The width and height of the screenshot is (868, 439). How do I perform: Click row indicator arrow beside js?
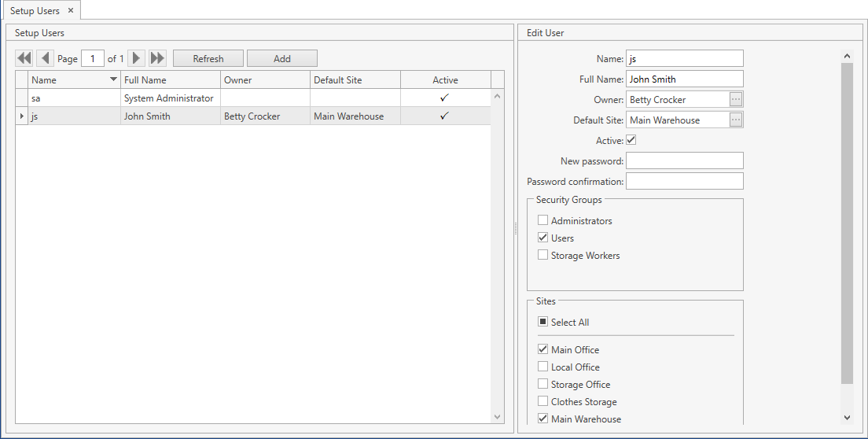click(x=21, y=116)
